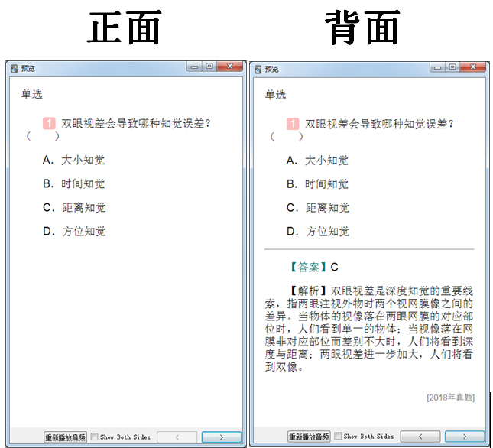
Task: Enable Show Both Sides in right window
Action: (338, 436)
